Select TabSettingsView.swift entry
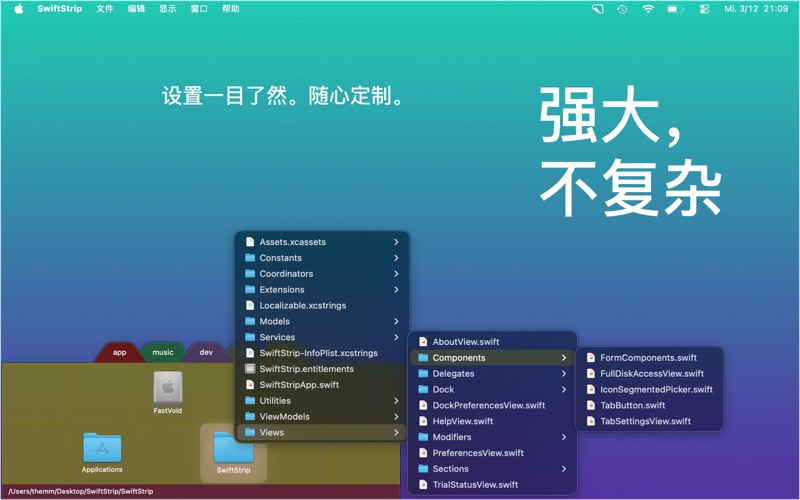This screenshot has height=500, width=800. pyautogui.click(x=649, y=421)
